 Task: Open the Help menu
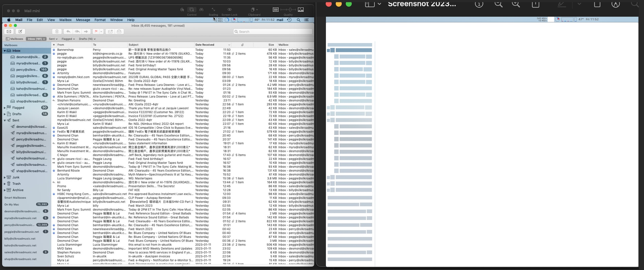(131, 20)
